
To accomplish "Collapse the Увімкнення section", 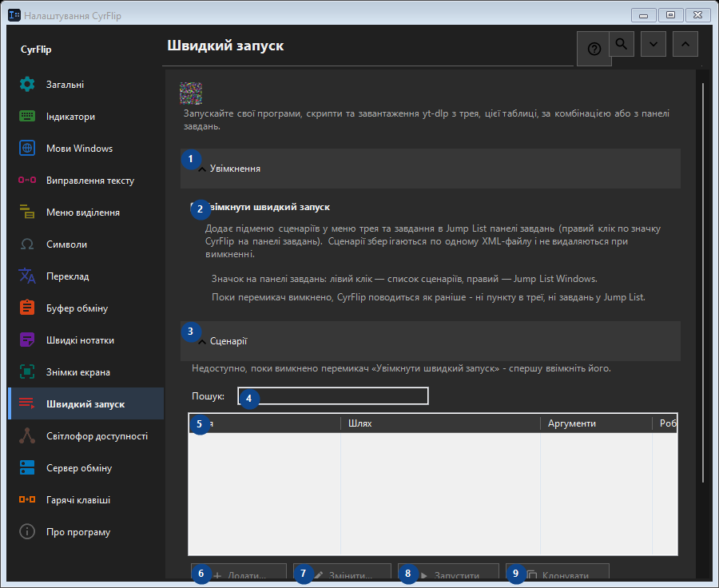I will (x=431, y=169).
